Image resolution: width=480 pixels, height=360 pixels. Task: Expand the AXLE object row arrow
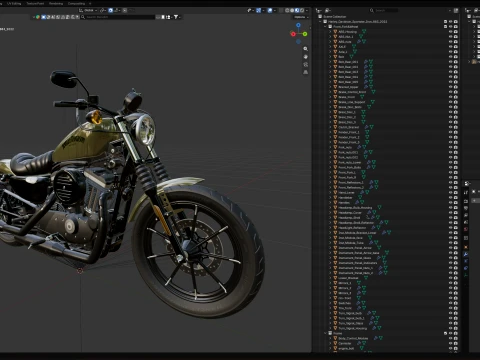(330, 47)
